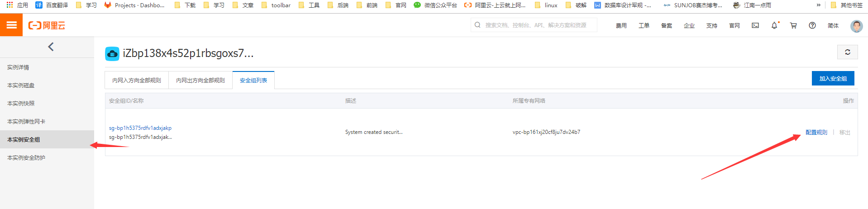Open the 后端 bookmark folder
Viewport: 868px width, 209px height.
338,5
